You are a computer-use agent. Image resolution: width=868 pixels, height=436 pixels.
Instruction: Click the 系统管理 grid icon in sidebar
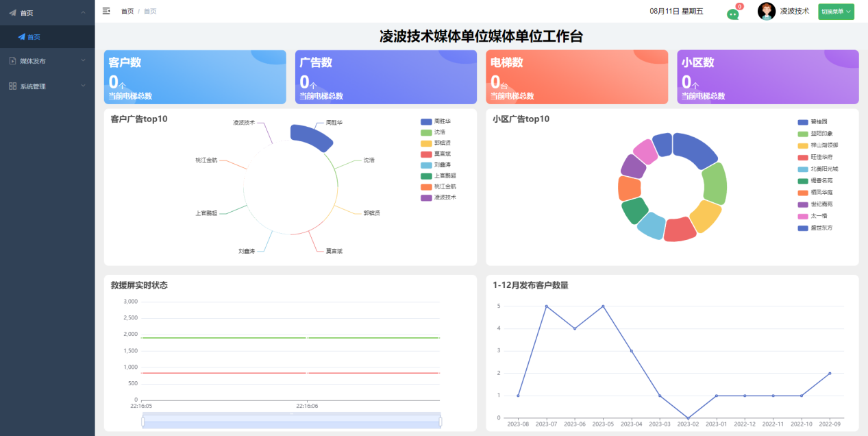(x=12, y=86)
